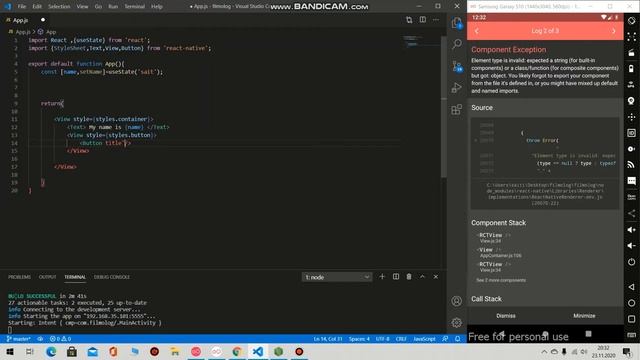This screenshot has height=360, width=640.
Task: Open emulator GPS widget
Action: (x=631, y=101)
